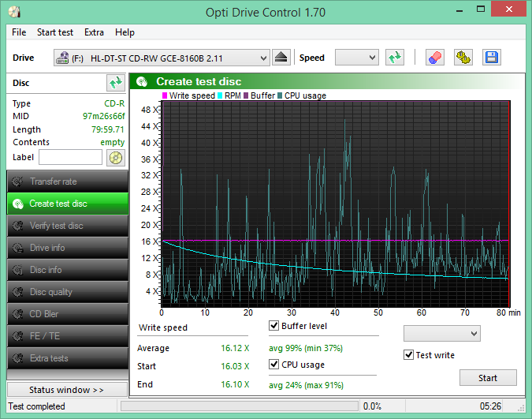The image size is (532, 419).
Task: Open the Help menu
Action: click(x=125, y=32)
